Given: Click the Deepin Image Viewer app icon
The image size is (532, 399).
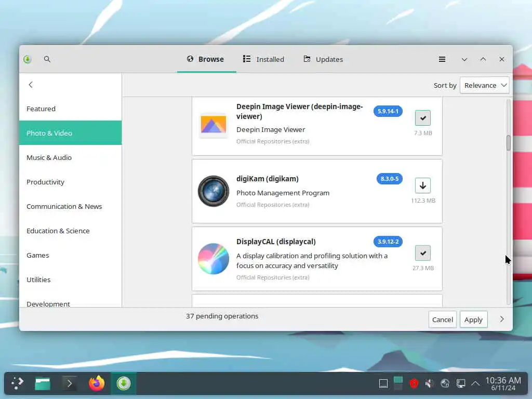Looking at the screenshot, I should 214,124.
